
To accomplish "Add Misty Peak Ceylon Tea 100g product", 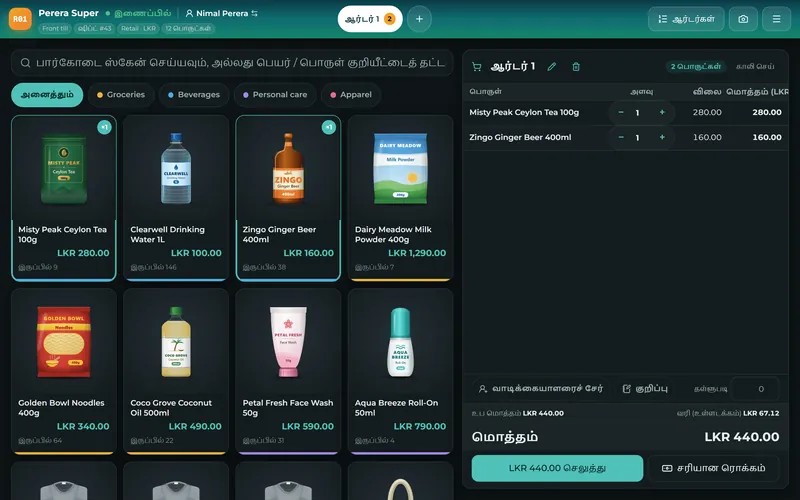I will click(x=64, y=198).
